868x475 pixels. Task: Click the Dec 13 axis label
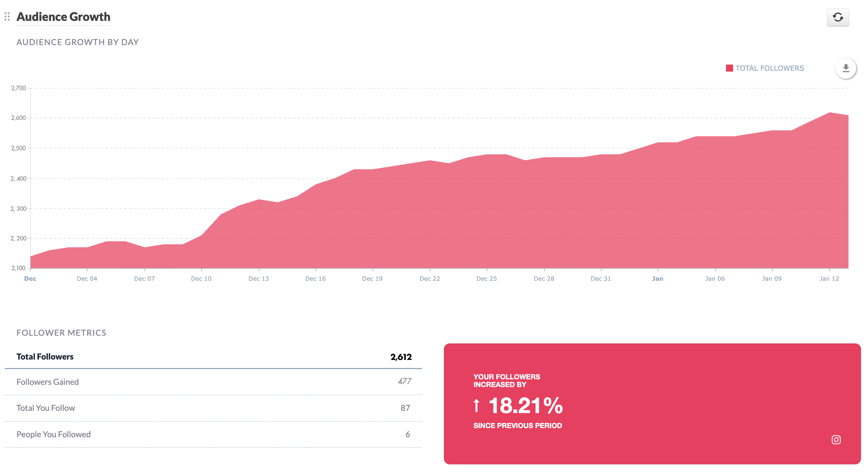pyautogui.click(x=259, y=279)
